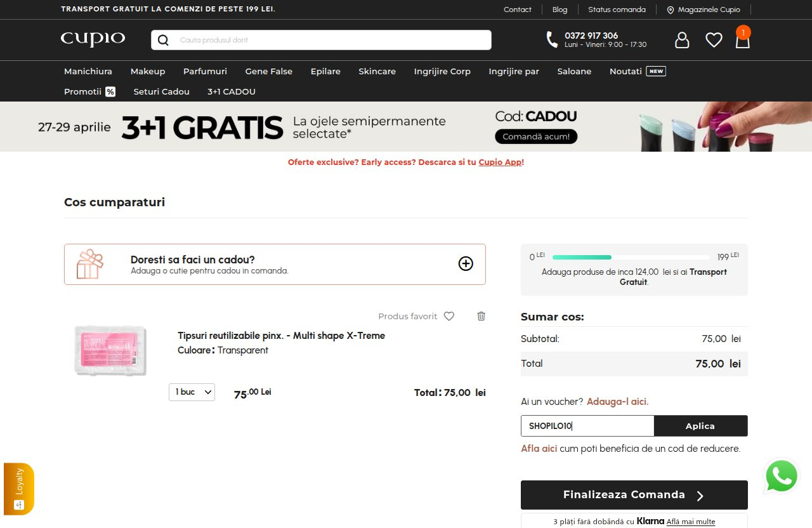Screen dimensions: 812x528
Task: Mark product as favorite with heart icon
Action: click(449, 316)
